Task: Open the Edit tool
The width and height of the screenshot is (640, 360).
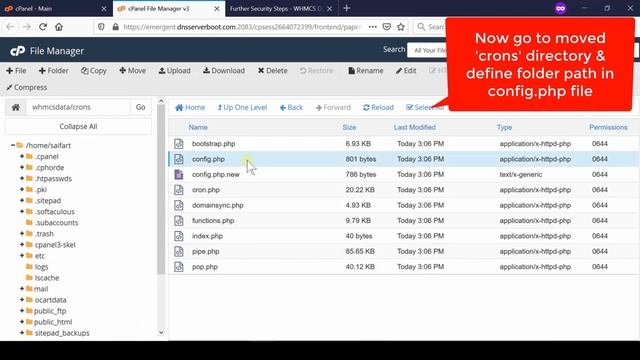Action: [406, 71]
